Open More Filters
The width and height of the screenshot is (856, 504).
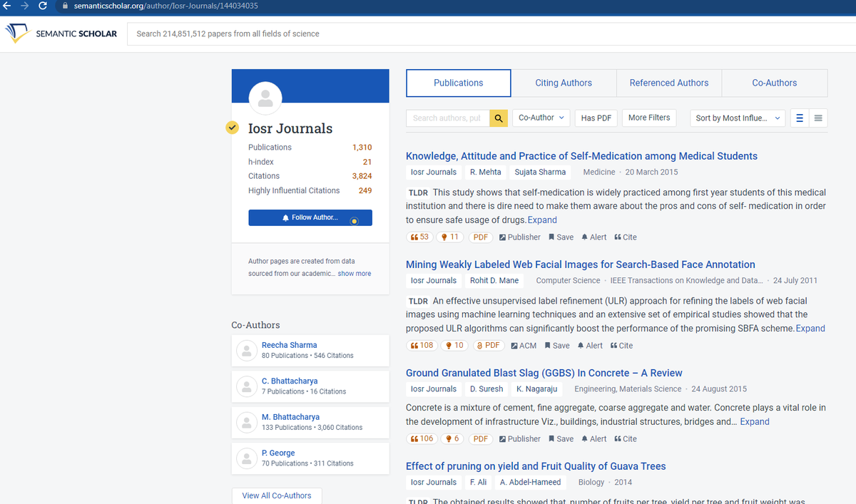tap(649, 118)
